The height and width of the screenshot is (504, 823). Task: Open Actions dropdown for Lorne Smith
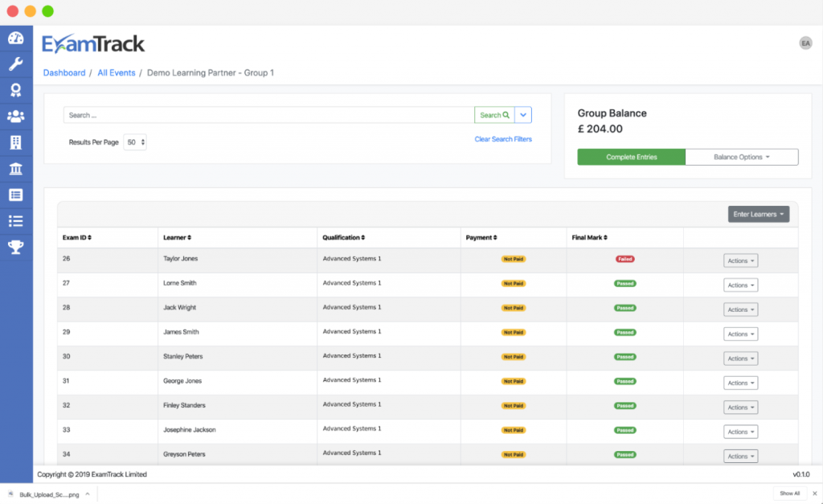(740, 285)
